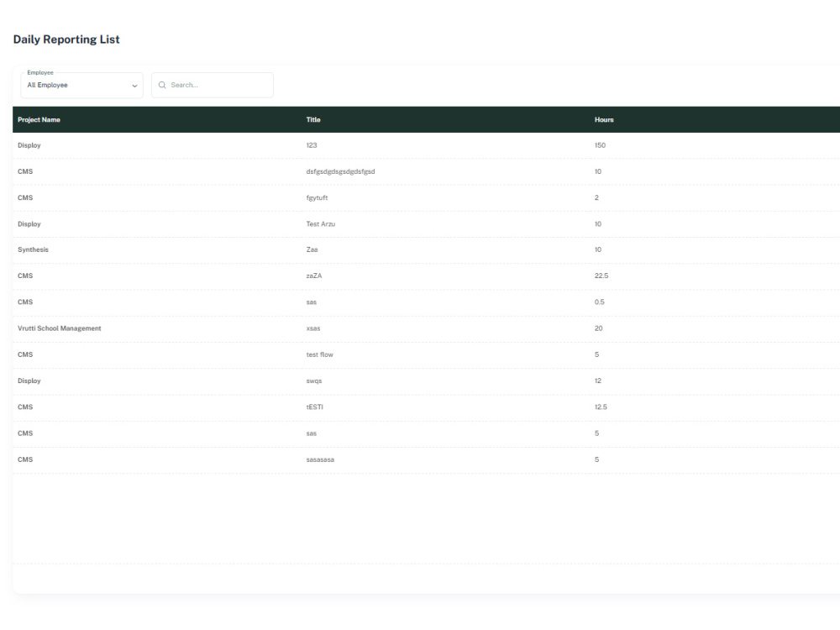Click CMS project in the zaZA row
The width and height of the screenshot is (840, 630).
[25, 276]
